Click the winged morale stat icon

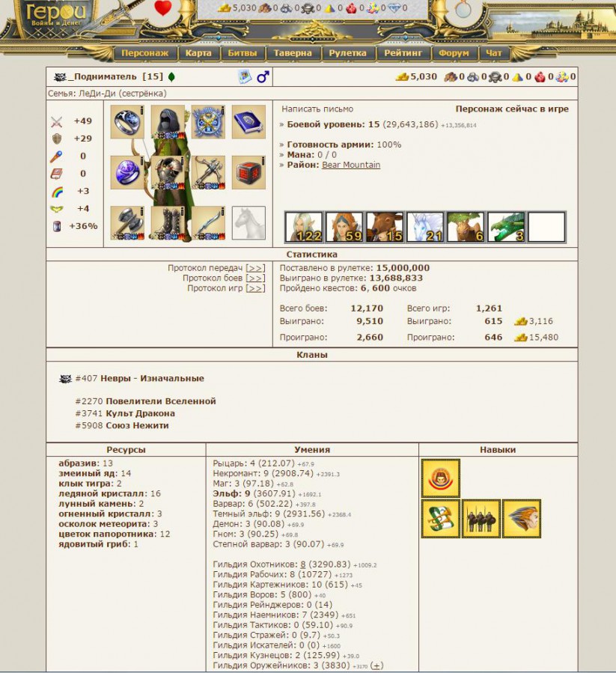click(57, 209)
